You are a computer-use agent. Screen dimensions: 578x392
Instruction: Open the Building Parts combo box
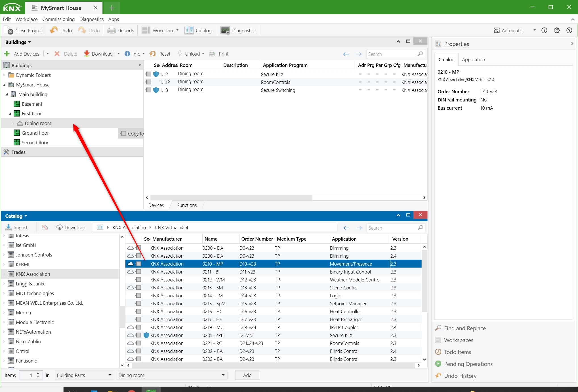coord(84,375)
